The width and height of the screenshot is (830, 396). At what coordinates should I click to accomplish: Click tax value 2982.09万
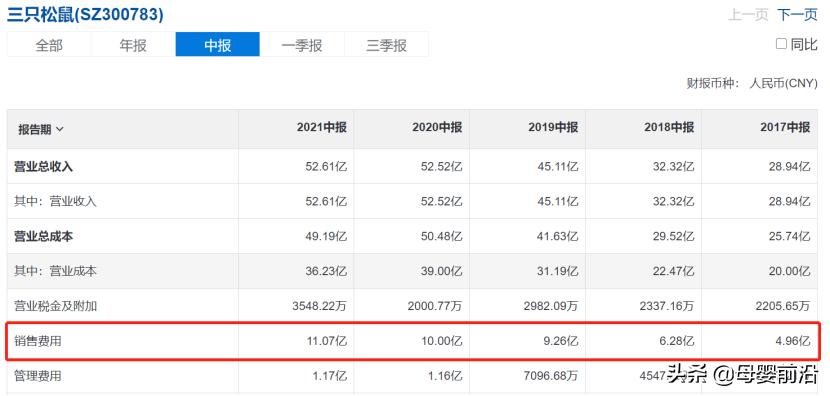[x=551, y=306]
